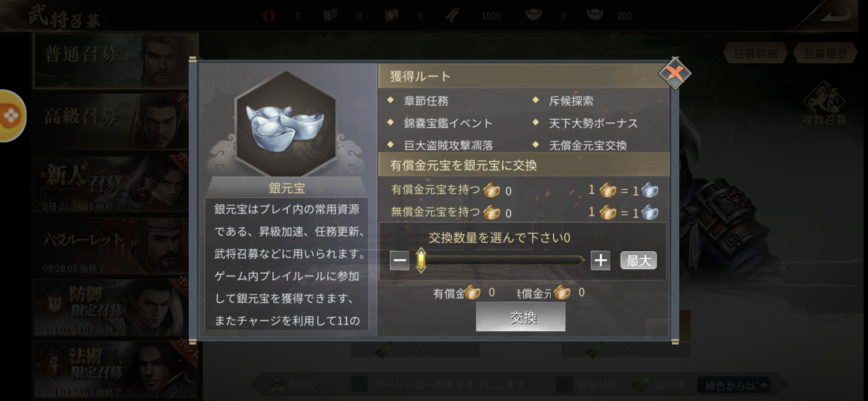
Task: Increase exchange amount with plus button
Action: coord(601,261)
